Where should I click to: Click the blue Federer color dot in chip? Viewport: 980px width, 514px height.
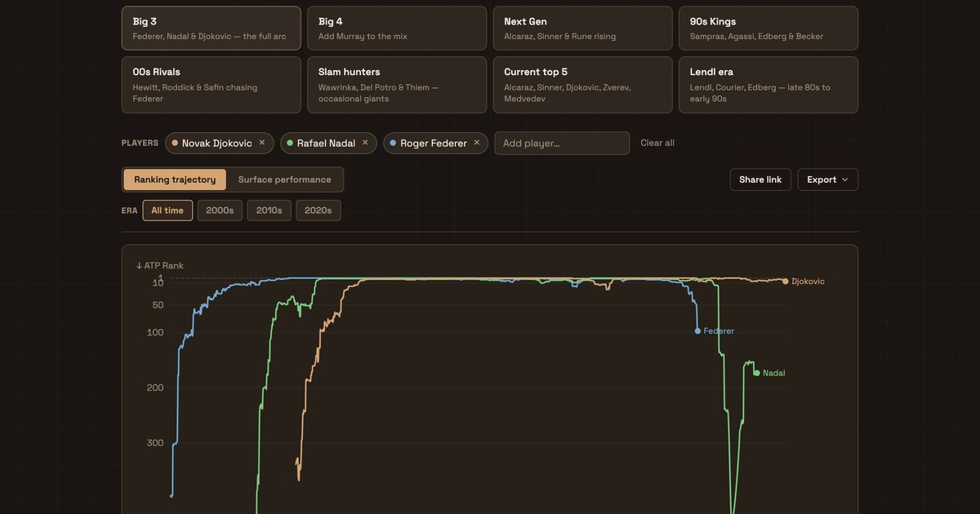[x=394, y=143]
